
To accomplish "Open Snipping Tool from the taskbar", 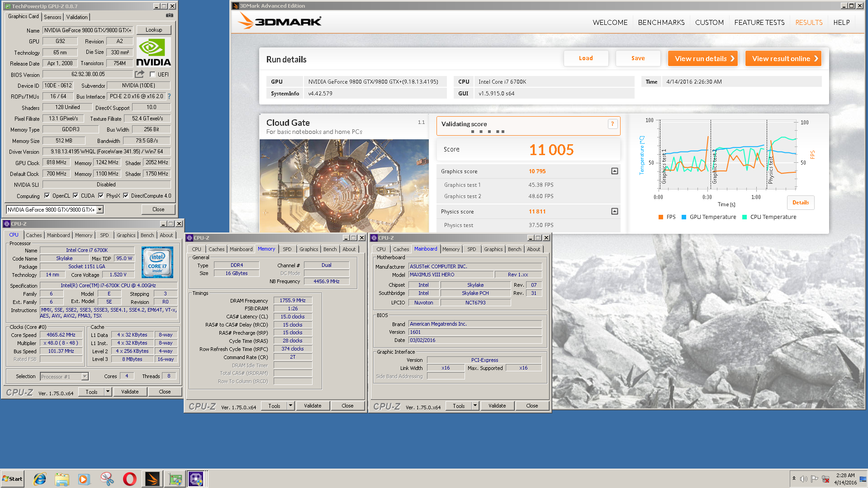I will [107, 479].
